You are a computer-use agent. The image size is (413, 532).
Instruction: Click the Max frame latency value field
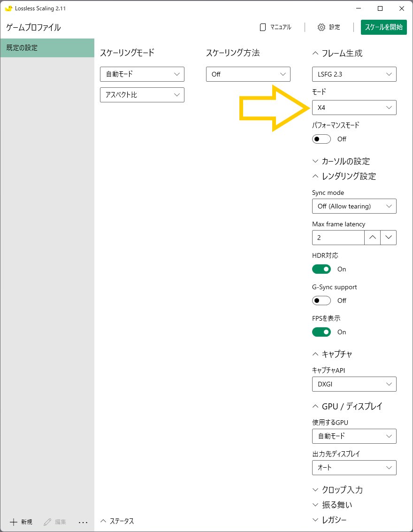(x=338, y=238)
